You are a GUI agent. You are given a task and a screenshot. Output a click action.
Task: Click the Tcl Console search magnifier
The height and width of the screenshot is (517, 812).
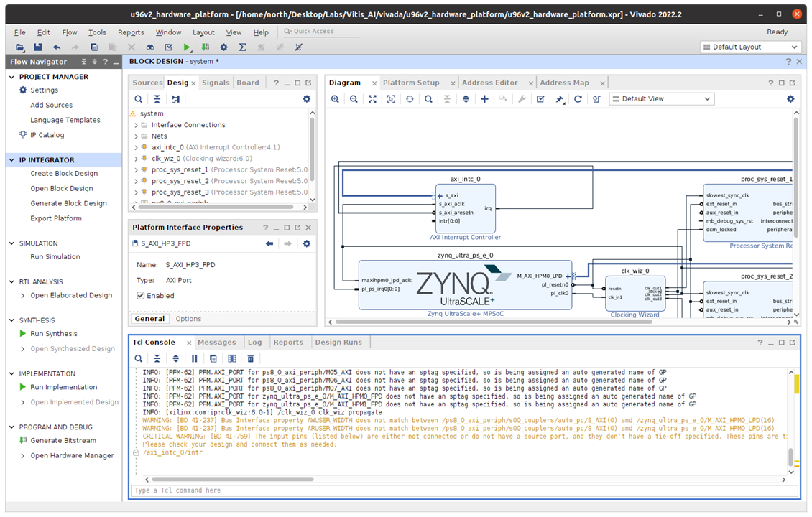click(138, 358)
